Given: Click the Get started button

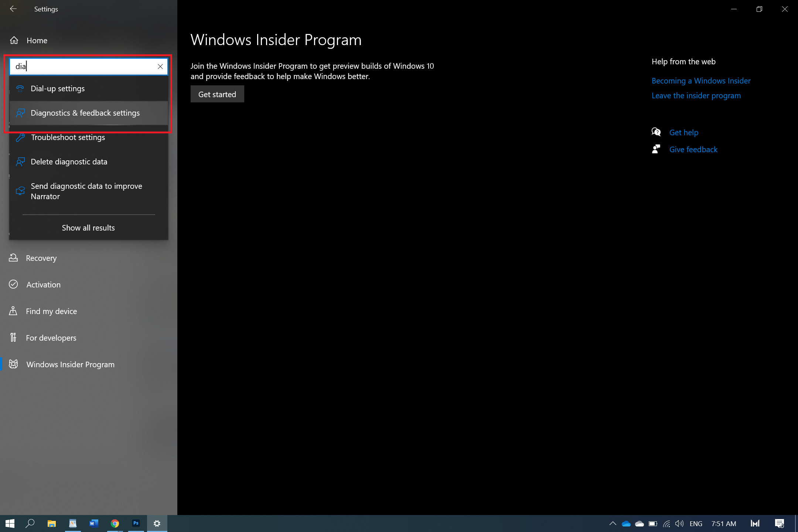Looking at the screenshot, I should (217, 94).
